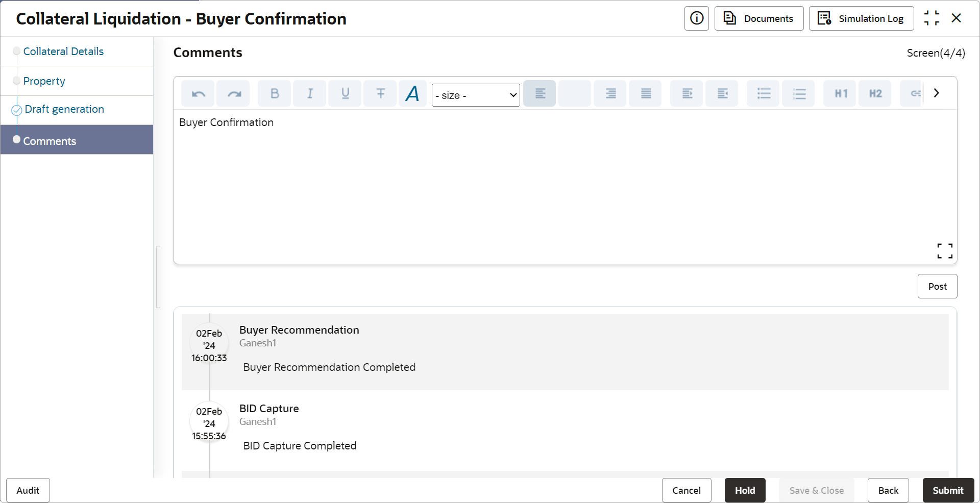Select the BID Capture comment title

(x=269, y=409)
